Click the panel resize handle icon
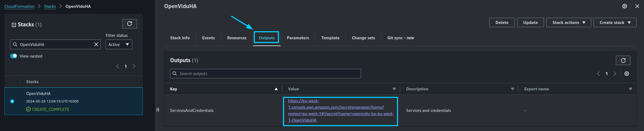The image size is (644, 131). (158, 109)
